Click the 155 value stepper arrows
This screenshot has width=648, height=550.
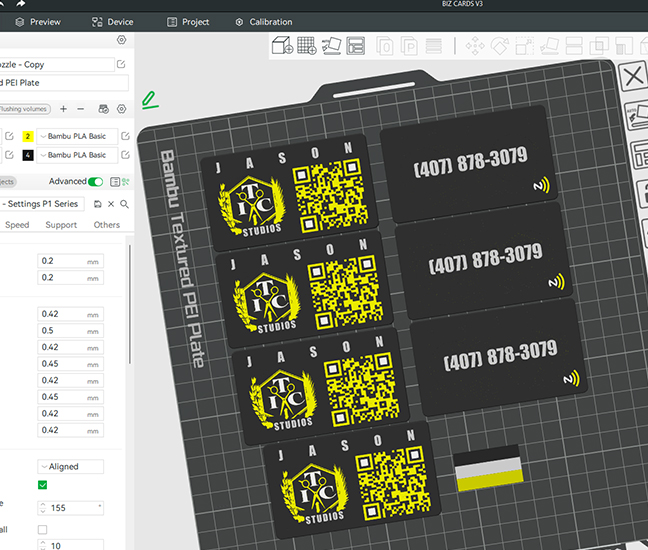[43, 508]
